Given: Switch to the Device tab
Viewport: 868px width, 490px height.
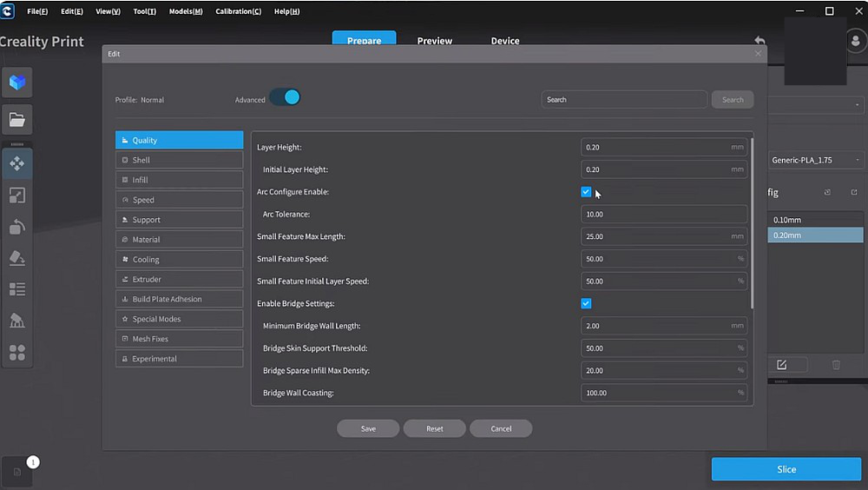Looking at the screenshot, I should pyautogui.click(x=505, y=40).
